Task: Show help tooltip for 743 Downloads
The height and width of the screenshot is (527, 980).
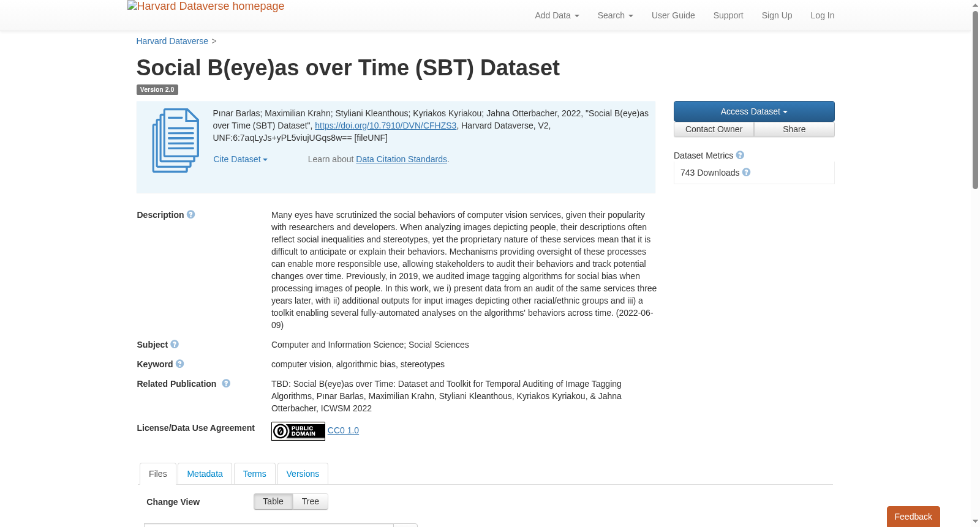Action: click(747, 173)
